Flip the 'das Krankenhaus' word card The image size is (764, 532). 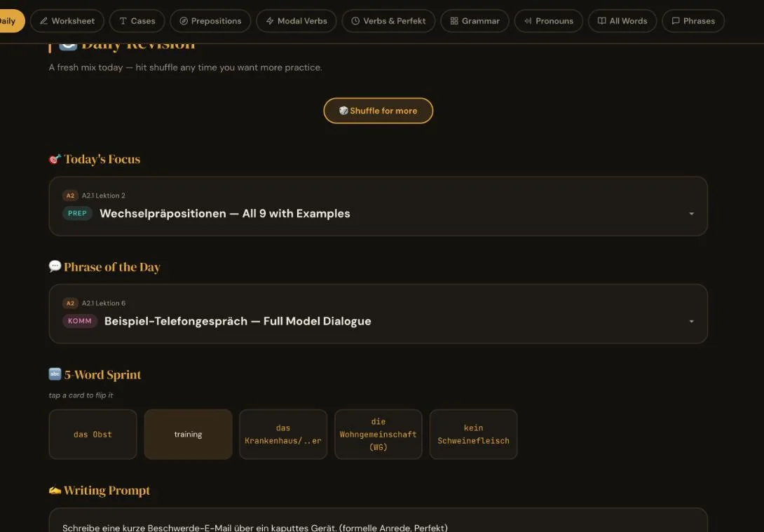[x=283, y=434]
